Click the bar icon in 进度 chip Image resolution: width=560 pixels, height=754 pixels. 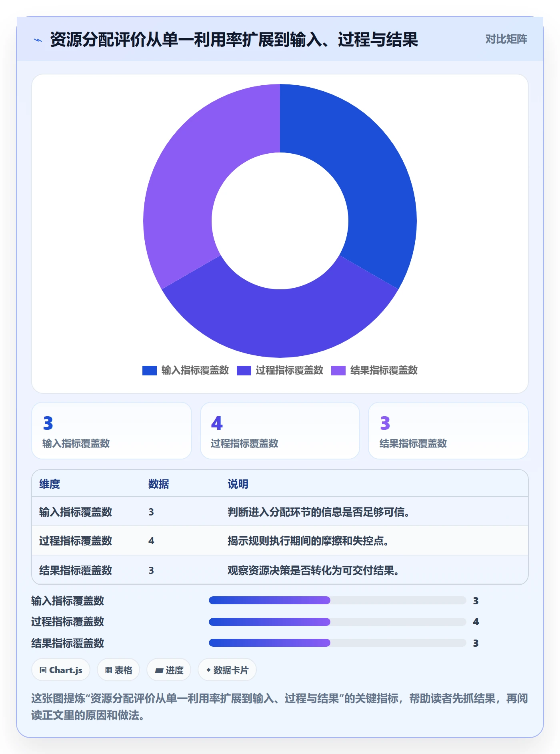pos(159,671)
